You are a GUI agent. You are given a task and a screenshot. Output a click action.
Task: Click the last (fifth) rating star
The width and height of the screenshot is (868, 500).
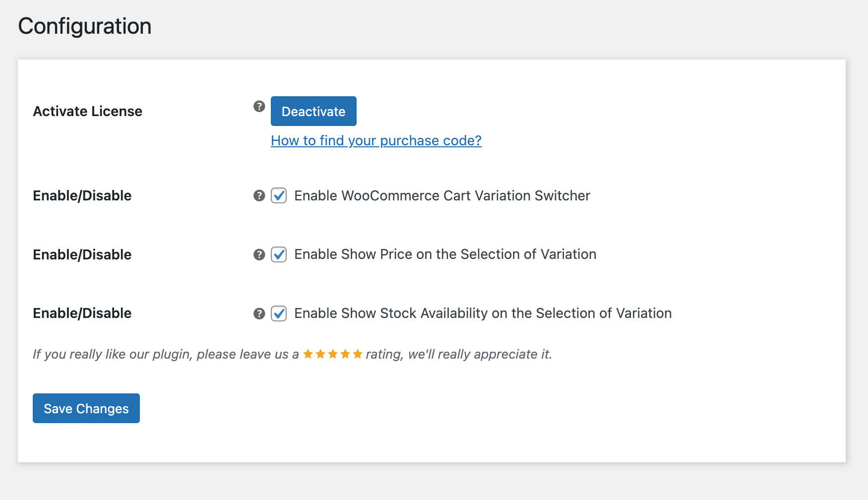pos(357,354)
